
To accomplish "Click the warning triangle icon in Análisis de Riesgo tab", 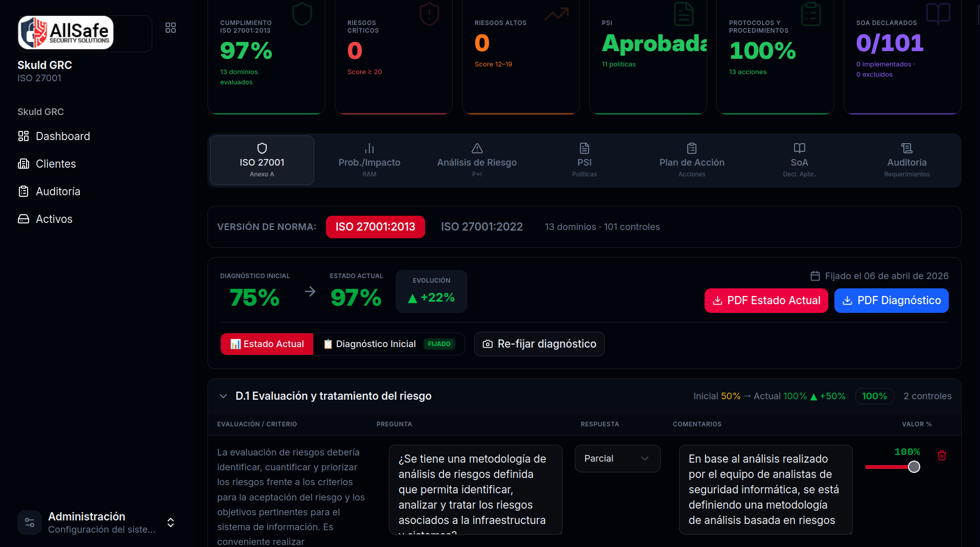I will click(477, 148).
